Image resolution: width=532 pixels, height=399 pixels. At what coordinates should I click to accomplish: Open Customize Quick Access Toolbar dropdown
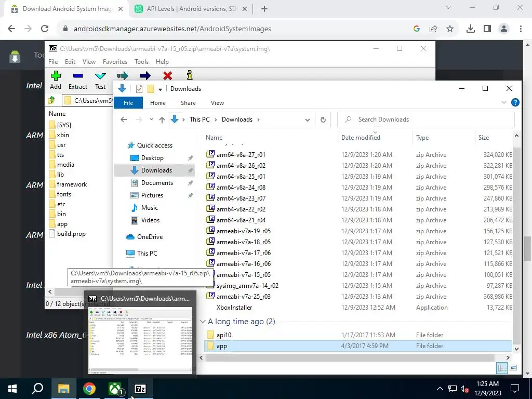point(160,89)
